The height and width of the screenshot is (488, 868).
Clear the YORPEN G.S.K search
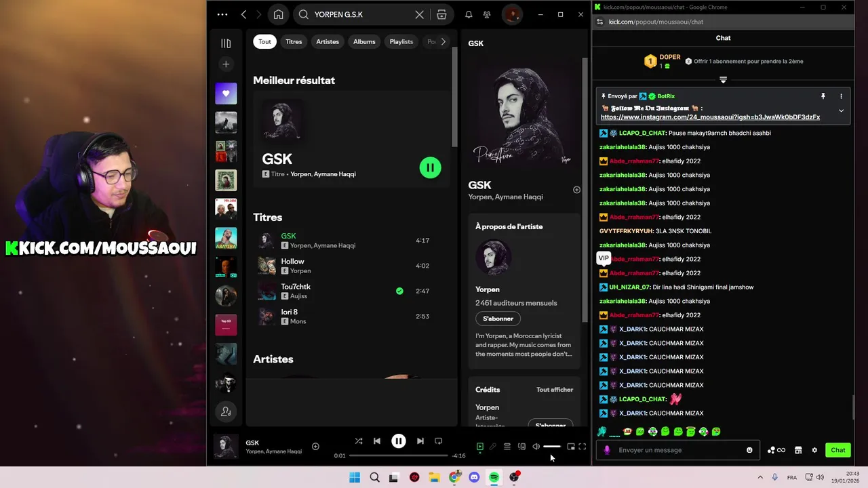pyautogui.click(x=419, y=14)
